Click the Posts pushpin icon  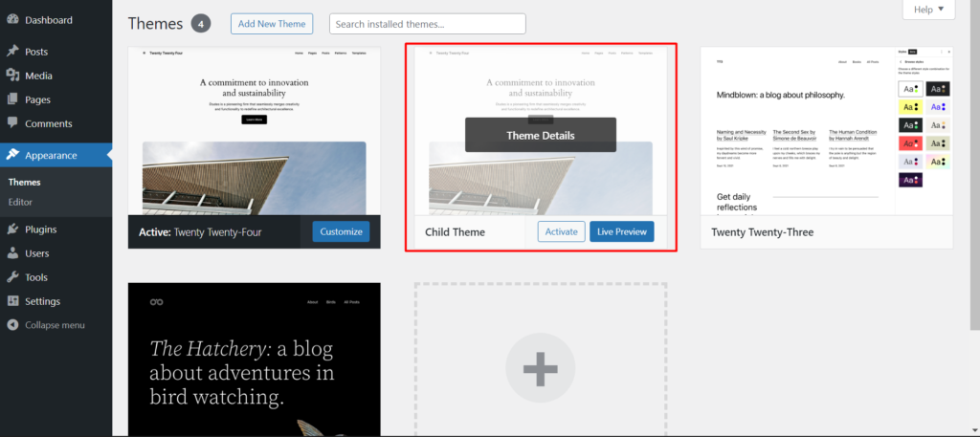click(12, 52)
